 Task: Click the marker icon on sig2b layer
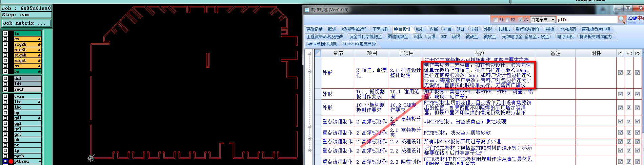pyautogui.click(x=39, y=45)
